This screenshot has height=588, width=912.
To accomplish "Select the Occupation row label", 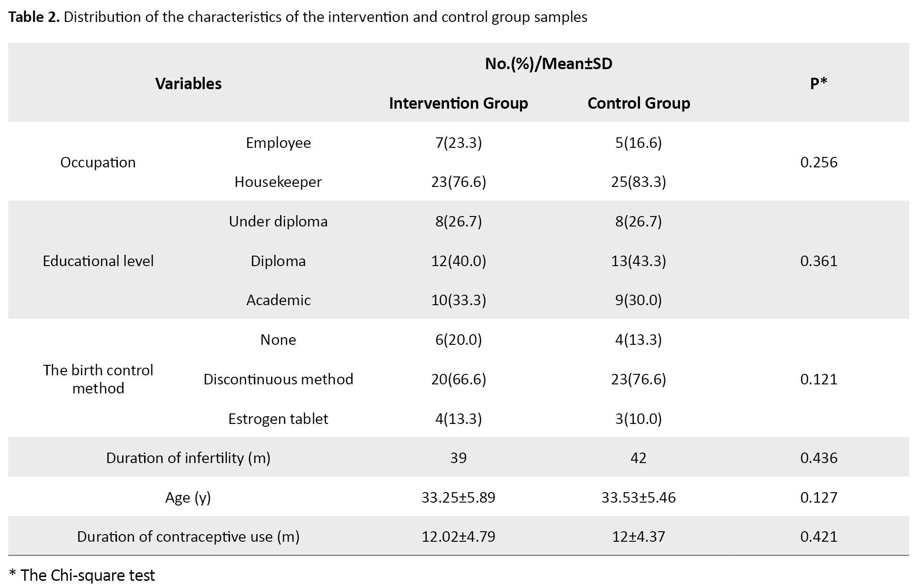I will point(98,162).
